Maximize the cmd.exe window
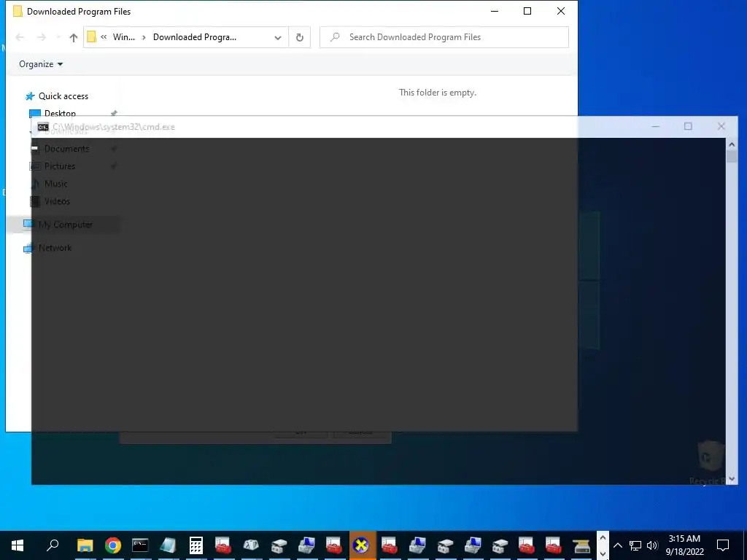The image size is (747, 560). pyautogui.click(x=688, y=126)
